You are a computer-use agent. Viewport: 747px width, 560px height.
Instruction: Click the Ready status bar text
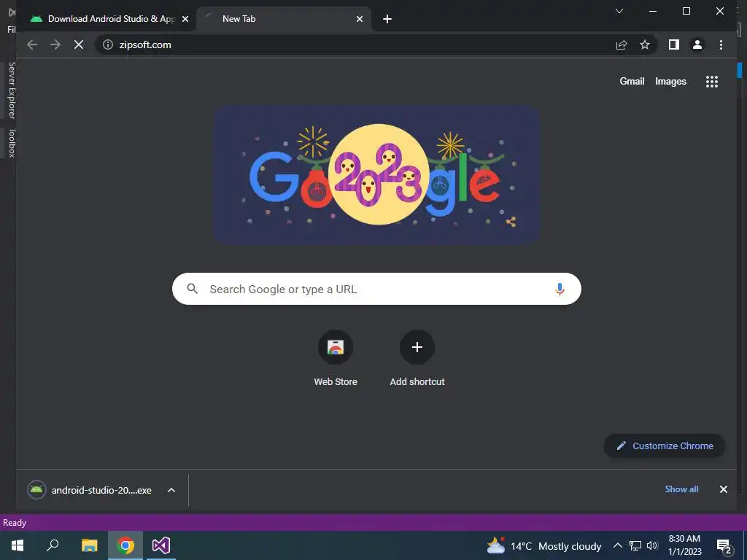click(x=15, y=523)
